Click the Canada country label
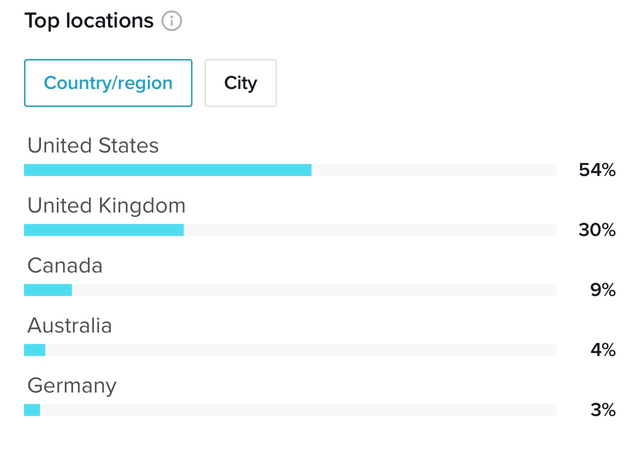 65,266
